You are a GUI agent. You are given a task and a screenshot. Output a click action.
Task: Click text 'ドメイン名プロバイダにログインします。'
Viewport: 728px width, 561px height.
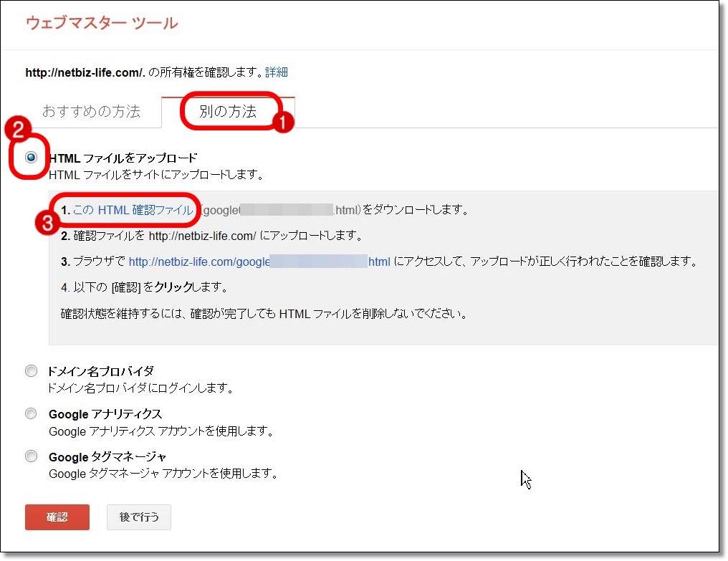pos(140,388)
